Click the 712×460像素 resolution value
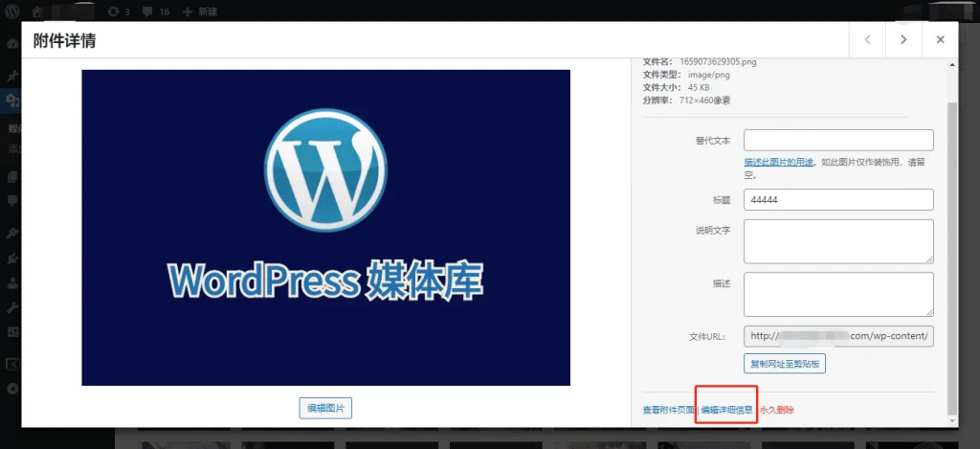 point(705,101)
